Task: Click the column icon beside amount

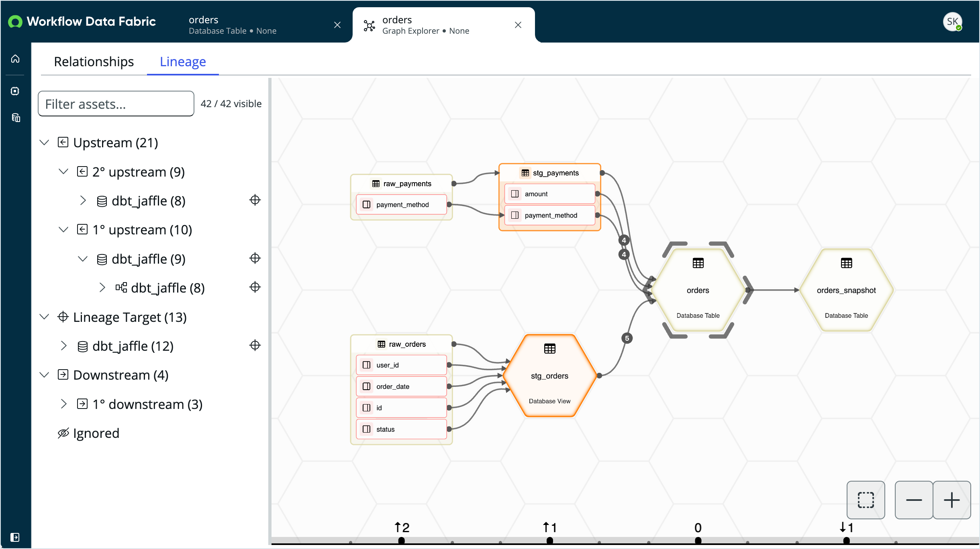Action: [x=515, y=194]
